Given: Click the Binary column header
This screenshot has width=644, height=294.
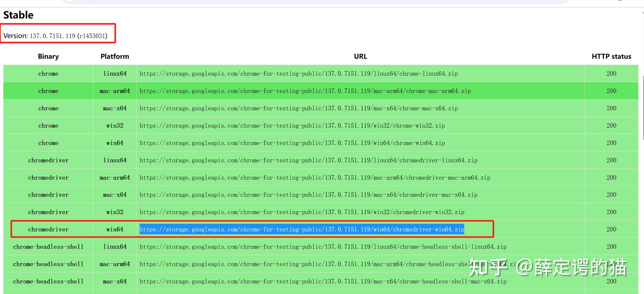Looking at the screenshot, I should (48, 57).
